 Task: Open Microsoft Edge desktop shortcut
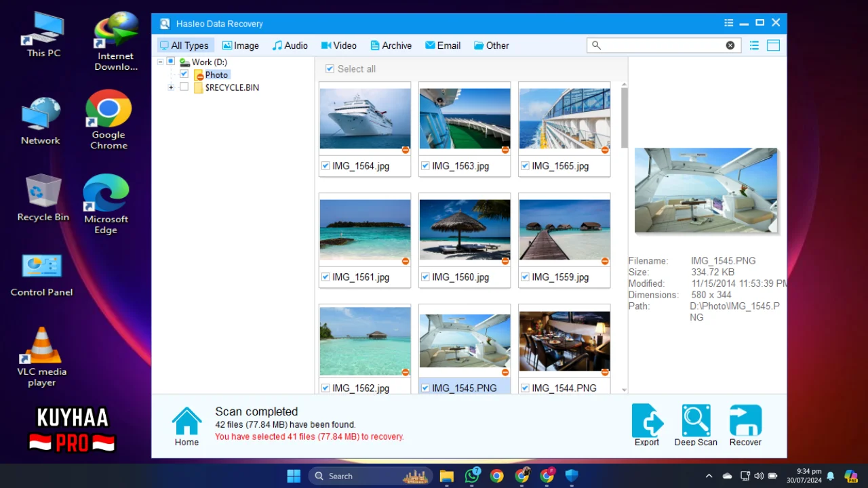click(106, 205)
